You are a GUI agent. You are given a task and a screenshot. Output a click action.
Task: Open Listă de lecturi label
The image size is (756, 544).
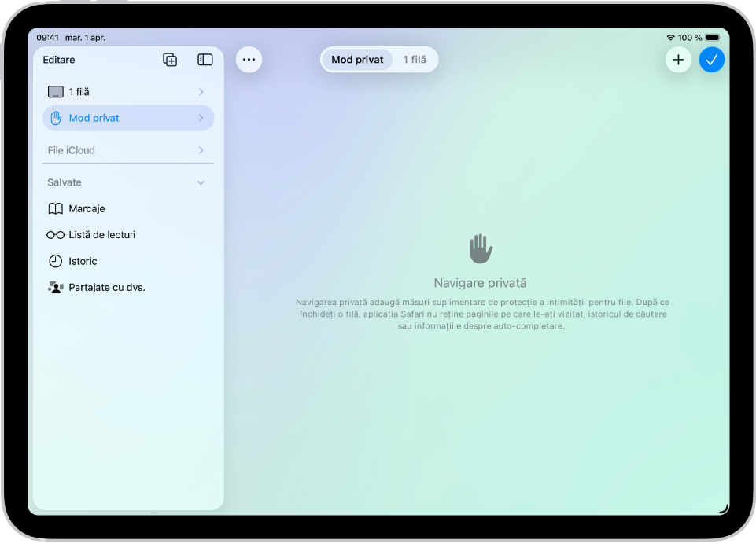click(101, 235)
